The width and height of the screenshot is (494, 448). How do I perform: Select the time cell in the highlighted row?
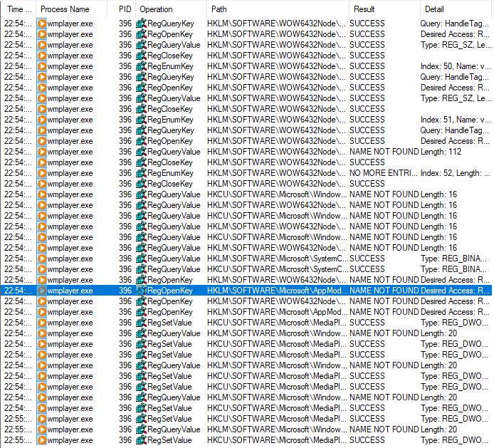coord(18,291)
